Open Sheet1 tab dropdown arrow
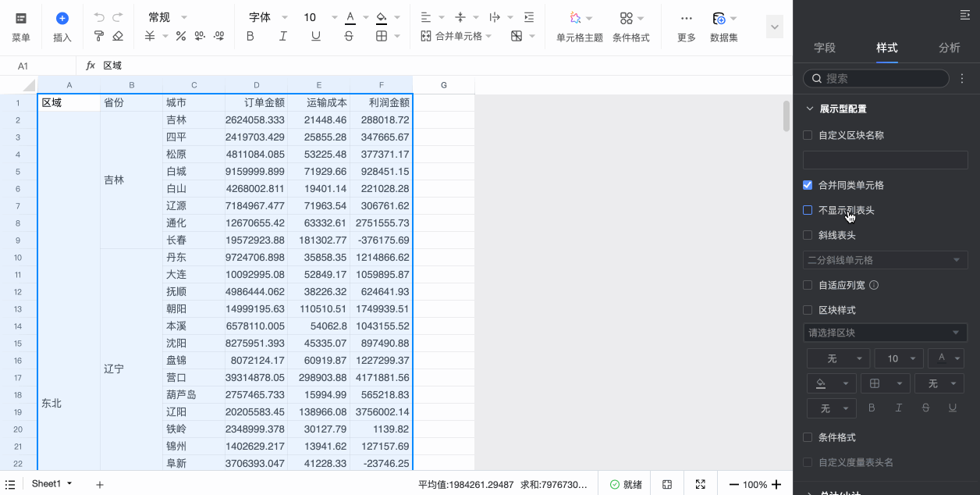 (69, 484)
